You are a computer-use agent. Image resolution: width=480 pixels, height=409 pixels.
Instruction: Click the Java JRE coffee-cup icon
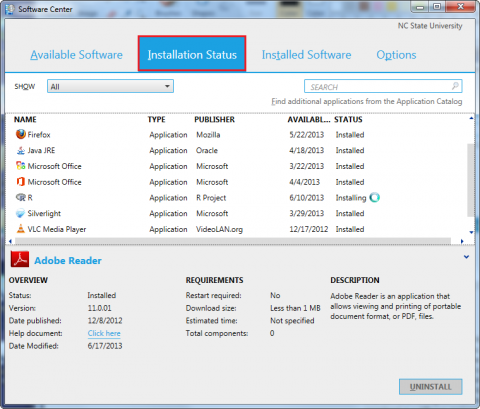[x=21, y=150]
